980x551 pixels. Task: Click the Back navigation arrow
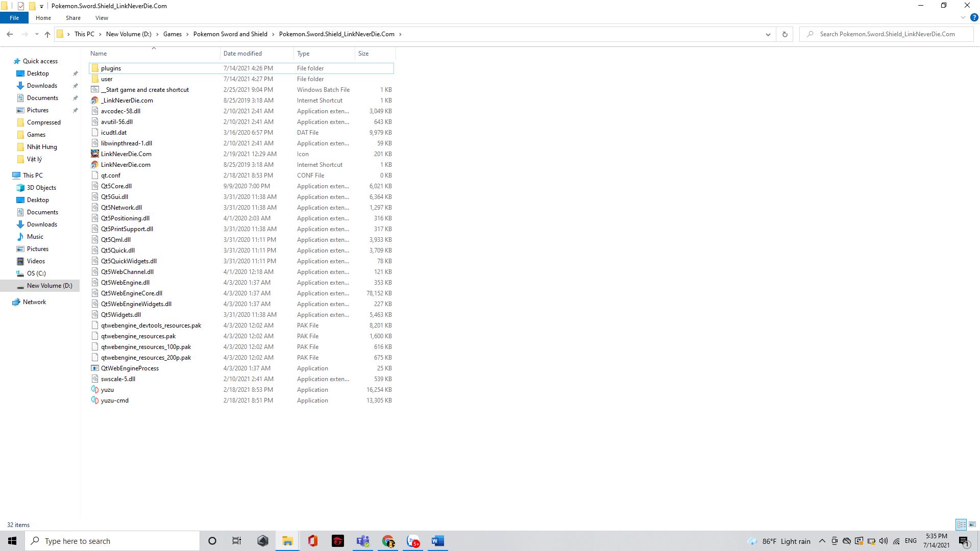point(10,34)
